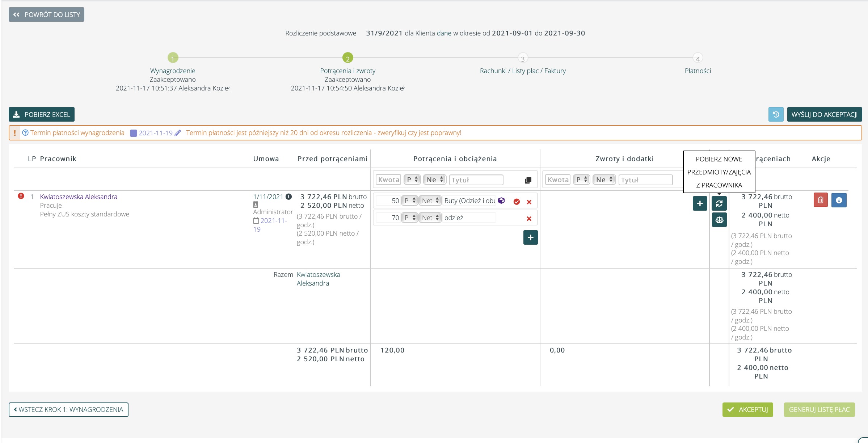Click the refresh items from employee icon
Screen dimensions: 868x443
(x=719, y=203)
